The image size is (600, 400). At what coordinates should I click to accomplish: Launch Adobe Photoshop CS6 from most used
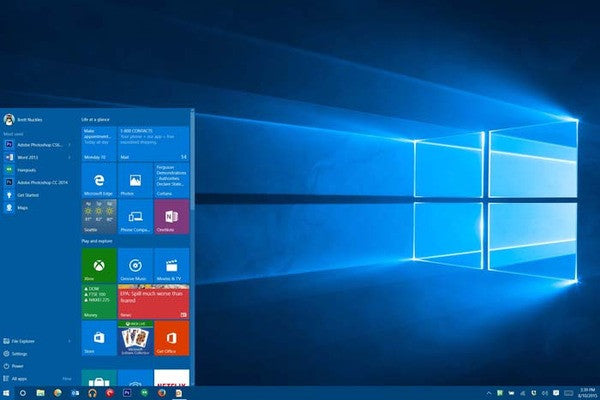click(x=38, y=145)
